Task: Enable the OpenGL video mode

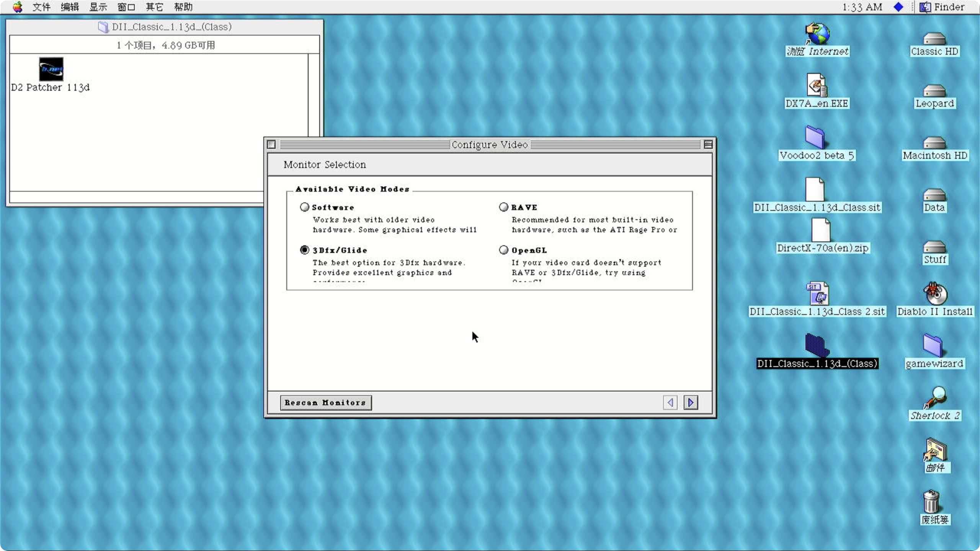Action: 503,249
